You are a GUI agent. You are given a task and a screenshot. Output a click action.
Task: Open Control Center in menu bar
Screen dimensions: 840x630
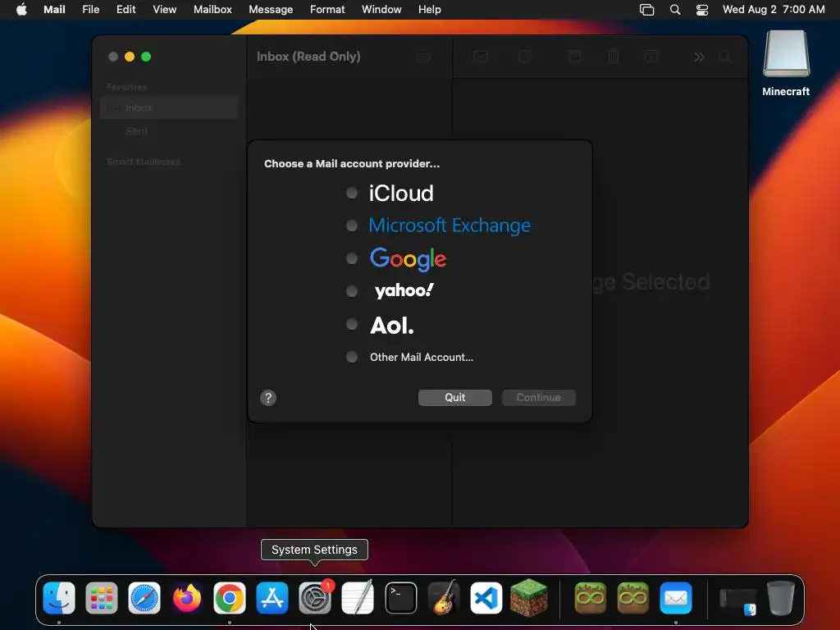702,10
